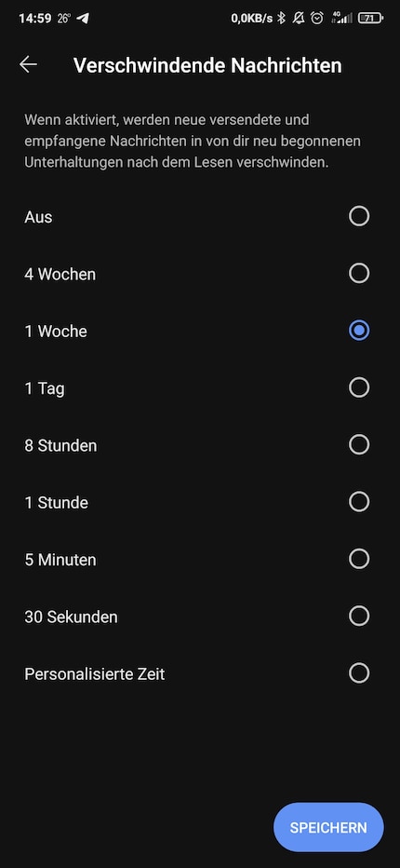Tap the Verschwindende Nachrichten title
This screenshot has height=868, width=400.
click(x=207, y=65)
